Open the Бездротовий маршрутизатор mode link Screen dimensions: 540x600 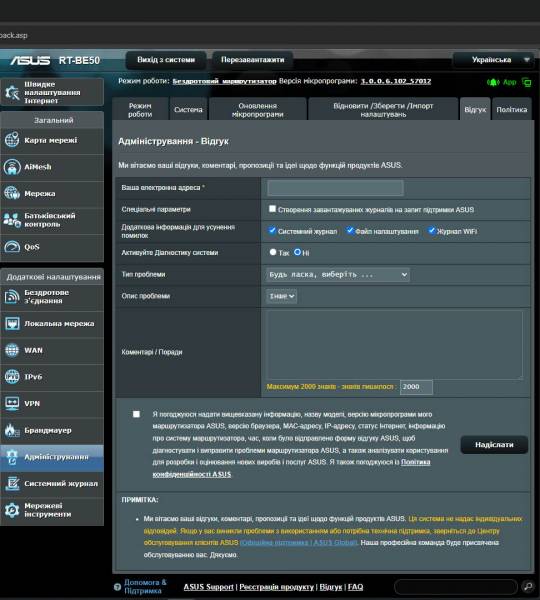point(224,81)
